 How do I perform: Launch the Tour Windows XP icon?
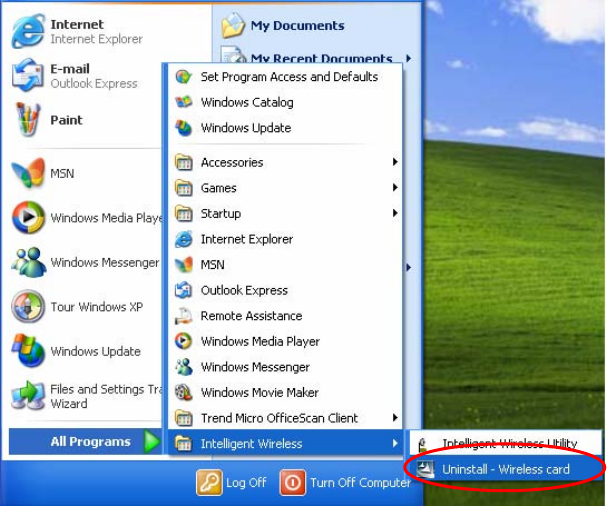(28, 306)
